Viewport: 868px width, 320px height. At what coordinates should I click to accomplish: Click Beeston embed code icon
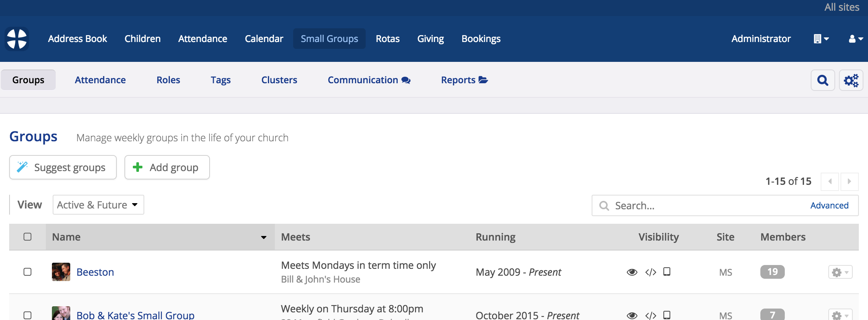click(650, 272)
